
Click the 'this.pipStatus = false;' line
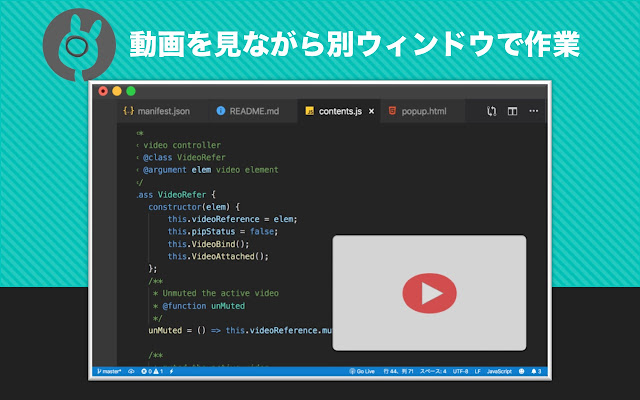[222, 231]
